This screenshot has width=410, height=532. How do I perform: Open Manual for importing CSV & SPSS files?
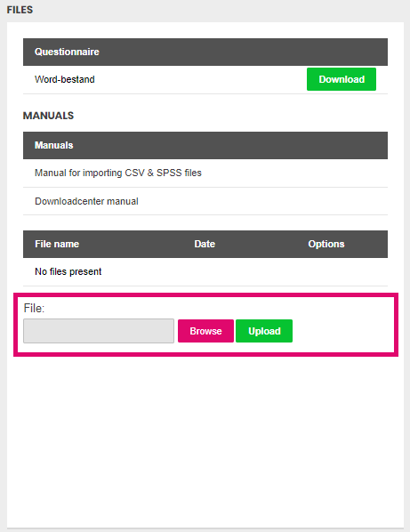coord(118,173)
